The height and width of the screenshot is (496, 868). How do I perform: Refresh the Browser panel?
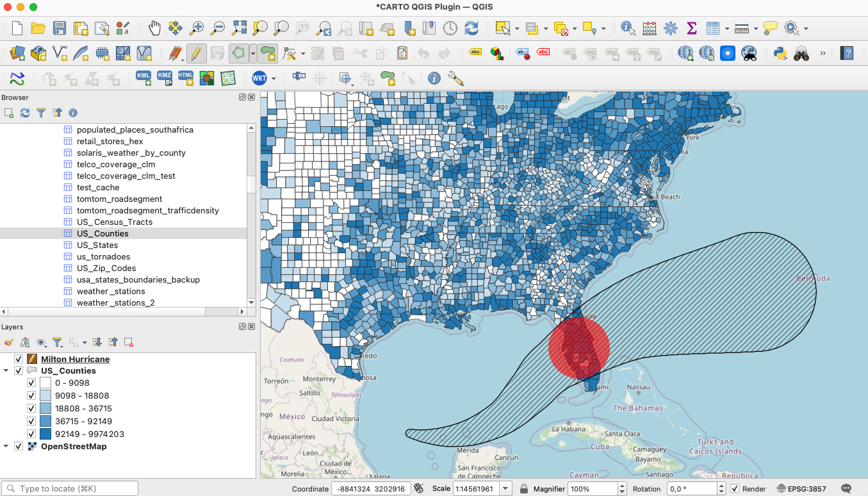click(x=25, y=113)
